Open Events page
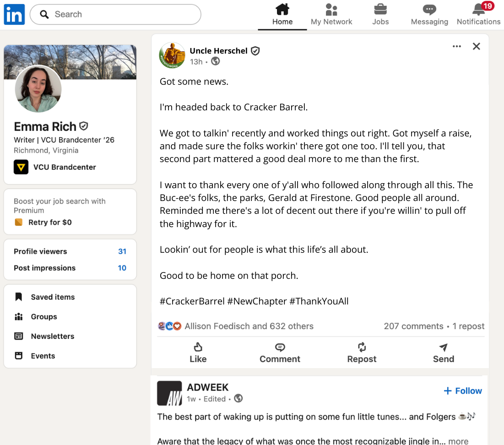 (43, 356)
